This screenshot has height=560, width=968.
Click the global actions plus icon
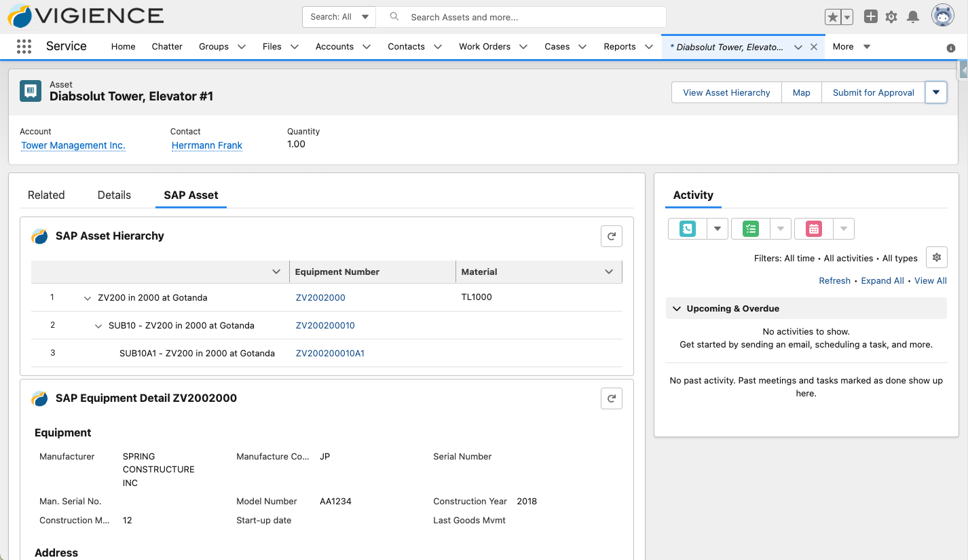pyautogui.click(x=871, y=17)
